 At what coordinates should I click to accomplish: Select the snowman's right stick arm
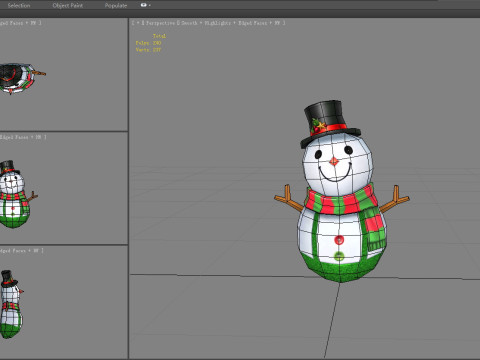click(395, 200)
